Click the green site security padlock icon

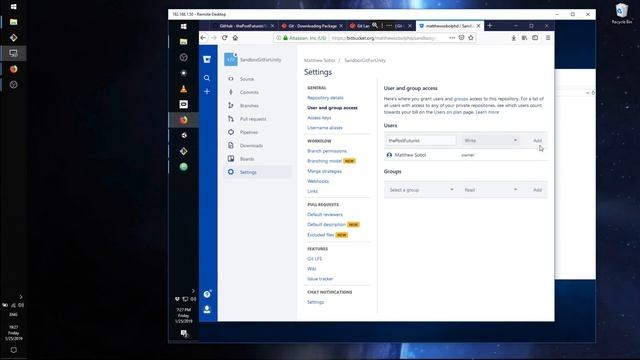286,38
